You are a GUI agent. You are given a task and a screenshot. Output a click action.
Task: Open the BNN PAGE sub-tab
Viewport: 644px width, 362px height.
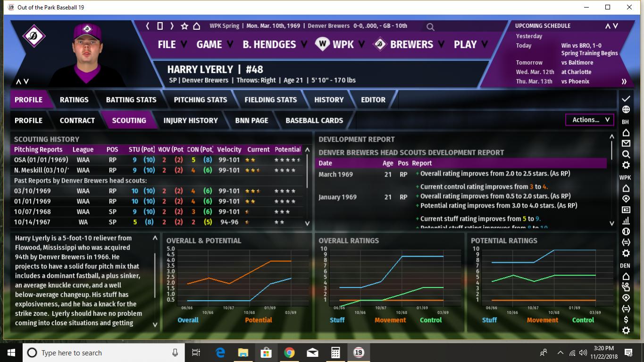tap(252, 120)
